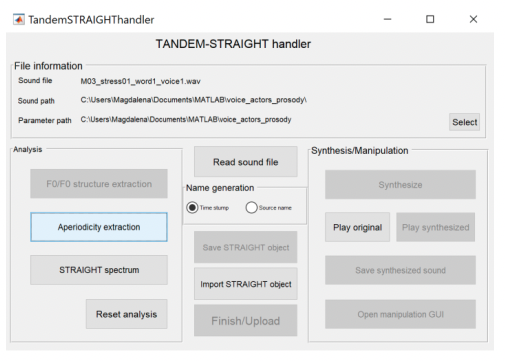This screenshot has width=505, height=361.
Task: Maximize the TandemSTRAIGHThandler window
Action: pyautogui.click(x=430, y=19)
